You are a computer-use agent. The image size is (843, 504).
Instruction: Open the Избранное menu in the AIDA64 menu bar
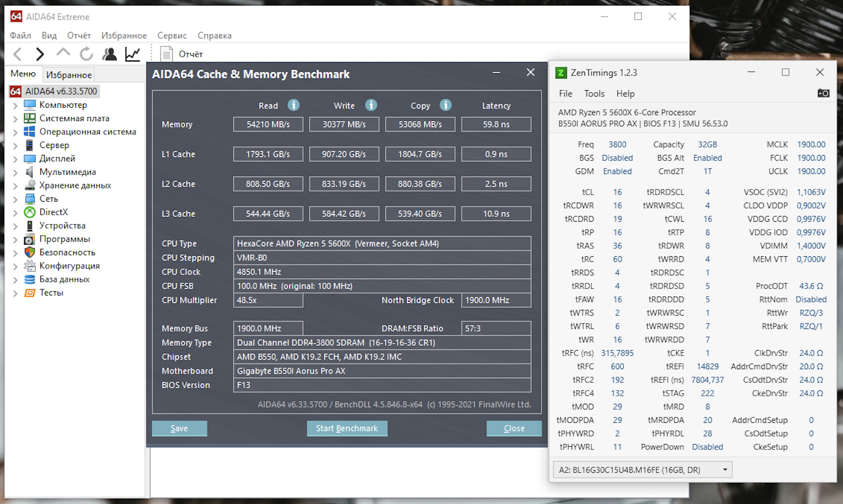pyautogui.click(x=124, y=36)
